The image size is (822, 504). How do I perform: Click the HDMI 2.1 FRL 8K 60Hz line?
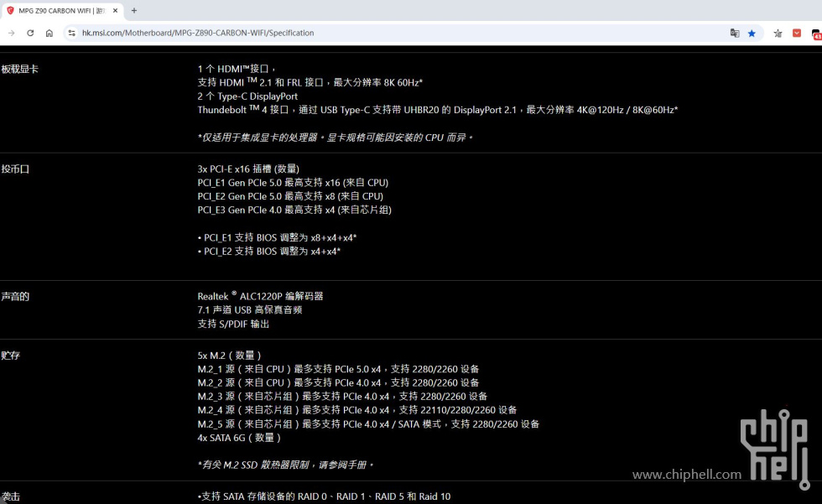click(310, 82)
